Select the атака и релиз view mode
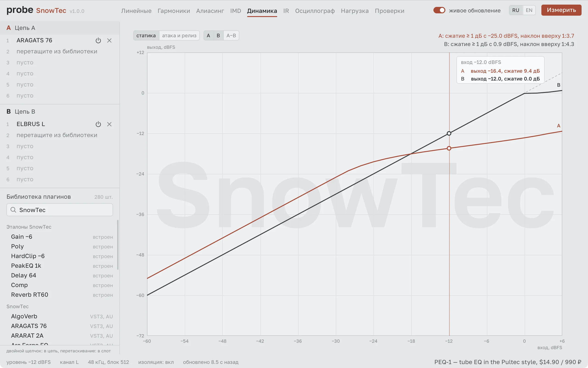Viewport: 588px width, 368px height. point(179,35)
